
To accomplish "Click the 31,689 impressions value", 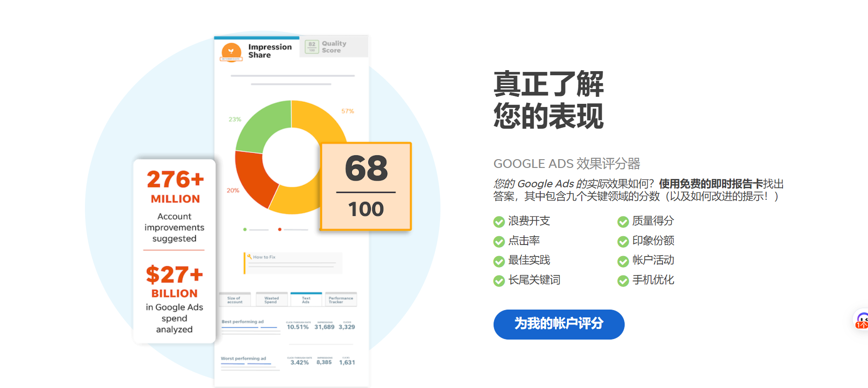I will 325,327.
